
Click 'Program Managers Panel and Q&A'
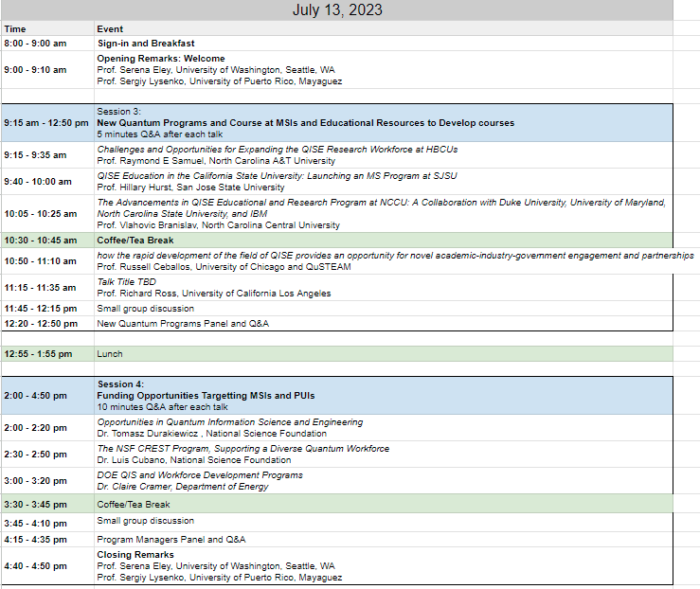coord(171,540)
